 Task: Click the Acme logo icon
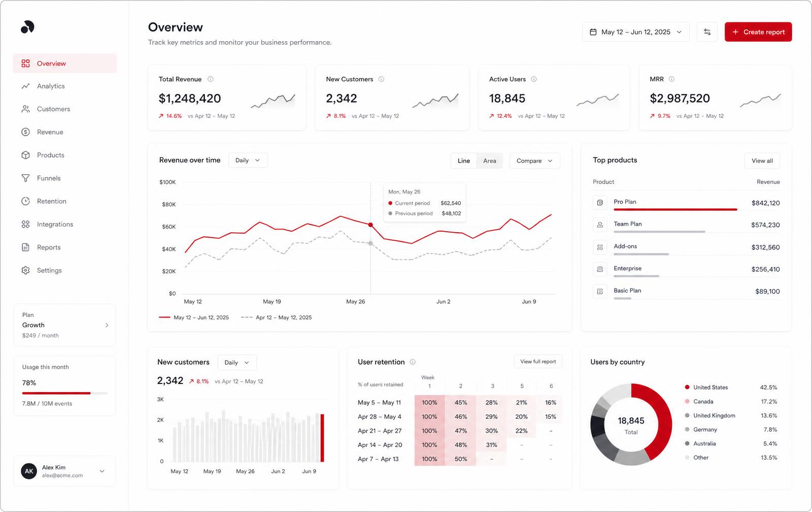point(27,27)
